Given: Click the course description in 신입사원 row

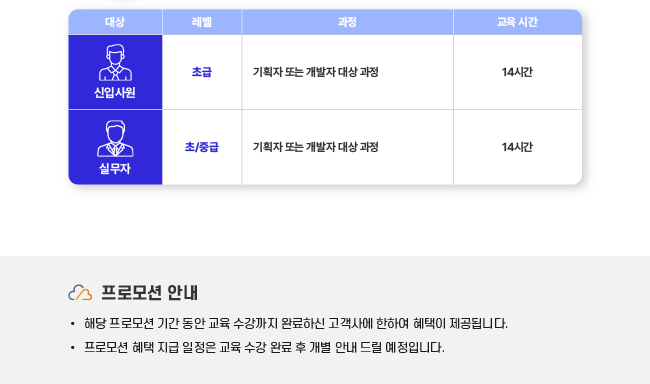Looking at the screenshot, I should tap(316, 72).
